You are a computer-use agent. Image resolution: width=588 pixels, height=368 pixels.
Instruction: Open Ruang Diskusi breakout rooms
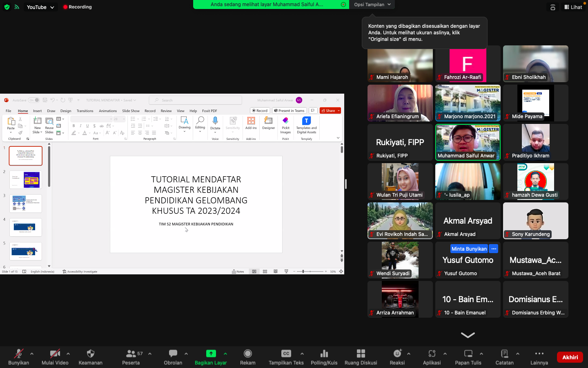pyautogui.click(x=361, y=354)
